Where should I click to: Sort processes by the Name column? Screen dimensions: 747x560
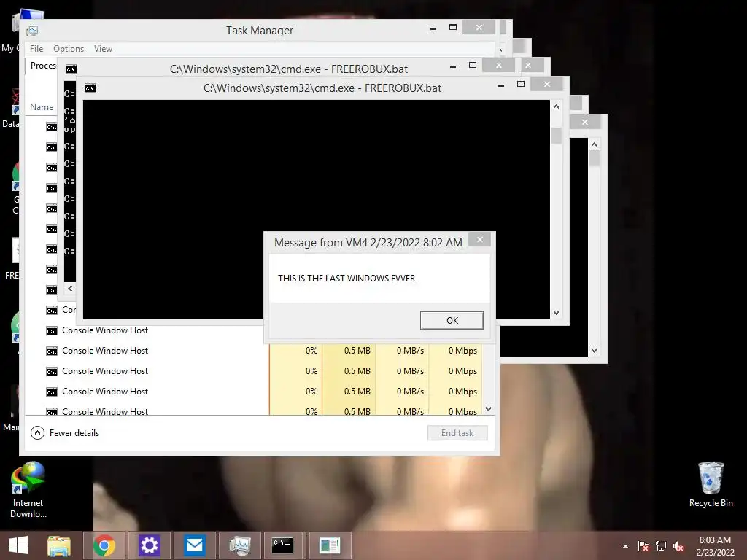tap(42, 107)
